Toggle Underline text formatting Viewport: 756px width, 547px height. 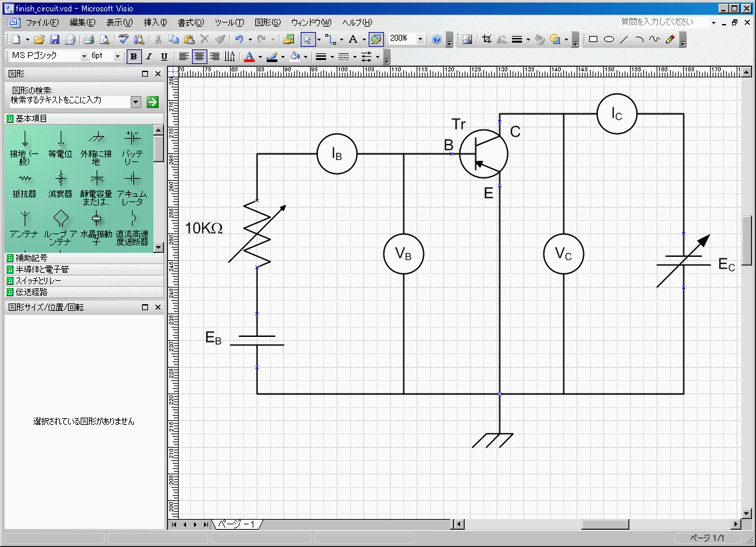click(x=164, y=57)
